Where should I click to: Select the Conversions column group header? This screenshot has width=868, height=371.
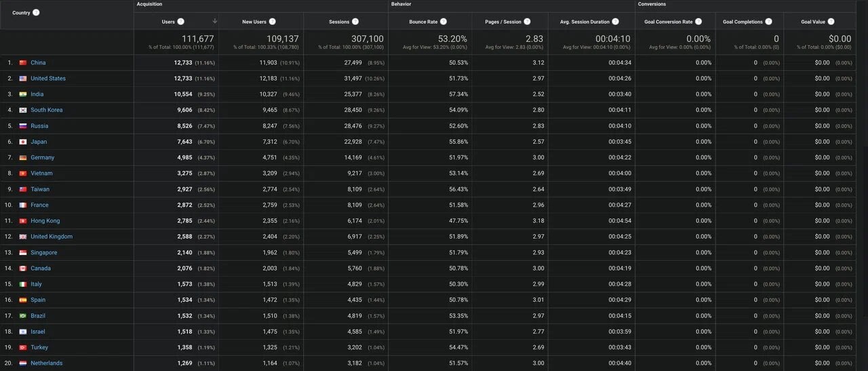pyautogui.click(x=652, y=4)
